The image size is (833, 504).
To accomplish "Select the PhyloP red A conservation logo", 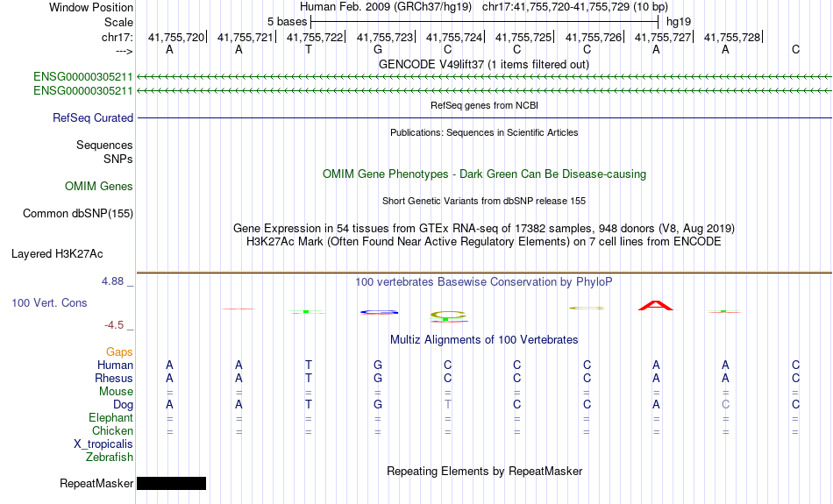I will pos(656,306).
